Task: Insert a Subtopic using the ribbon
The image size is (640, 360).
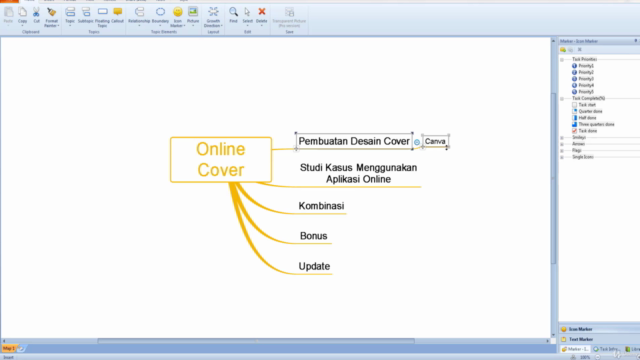Action: point(86,12)
